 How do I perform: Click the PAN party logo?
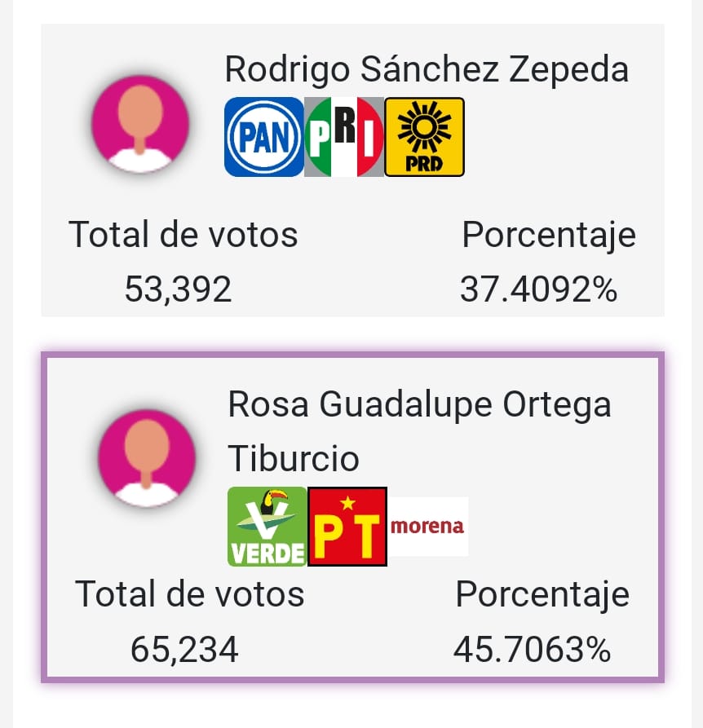(263, 137)
